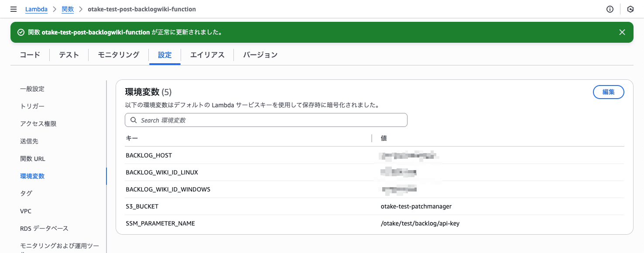
Task: Go to VPC settings in sidebar
Action: pos(26,211)
